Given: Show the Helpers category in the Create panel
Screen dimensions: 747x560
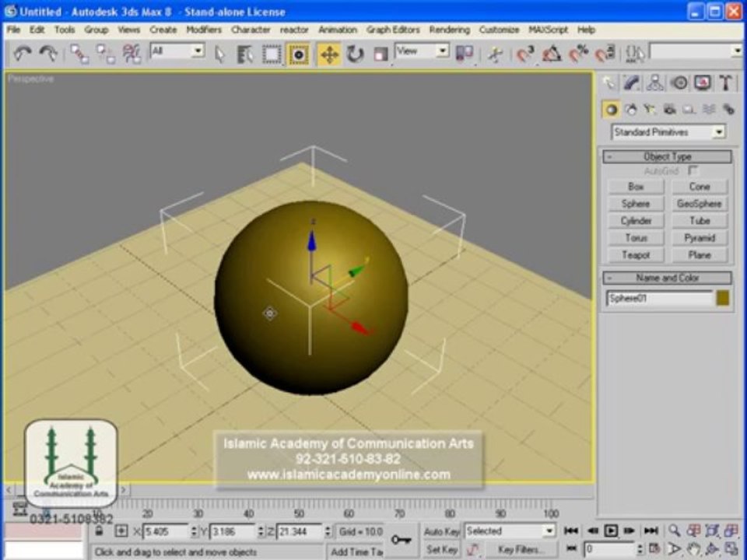Looking at the screenshot, I should 689,110.
